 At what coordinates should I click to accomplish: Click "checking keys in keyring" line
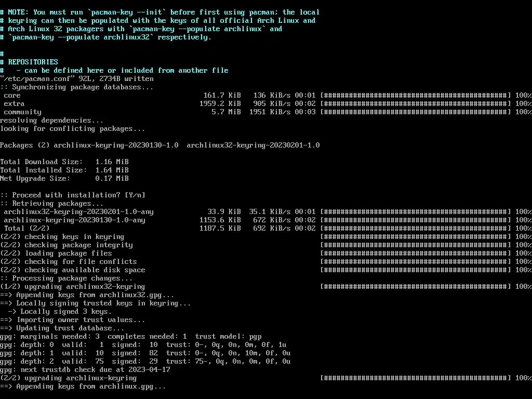point(62,237)
